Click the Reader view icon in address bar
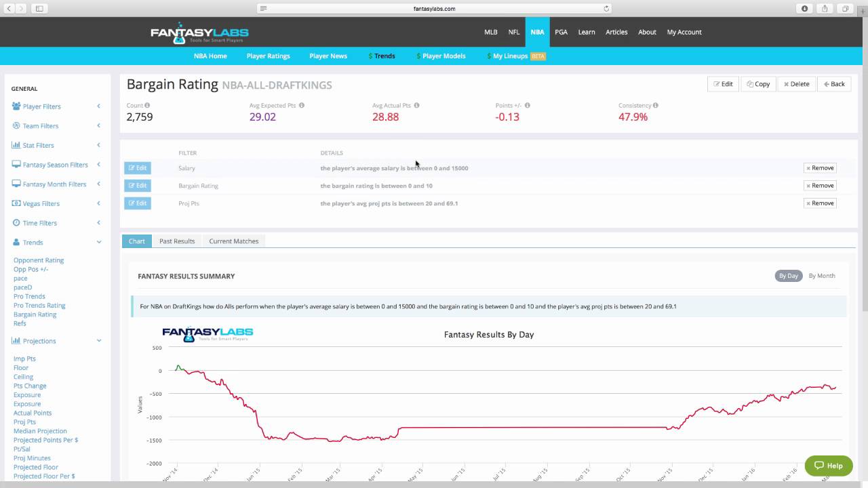Screen dimensions: 868x488 [263, 8]
